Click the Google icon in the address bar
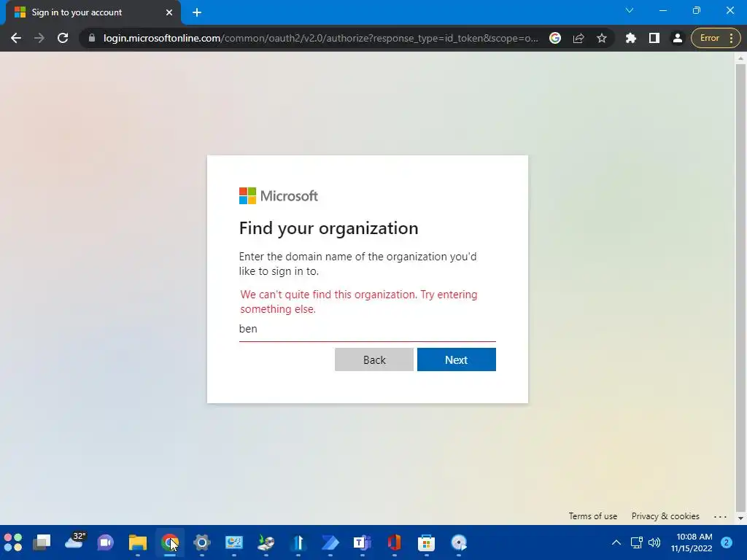The height and width of the screenshot is (560, 747). 555,38
